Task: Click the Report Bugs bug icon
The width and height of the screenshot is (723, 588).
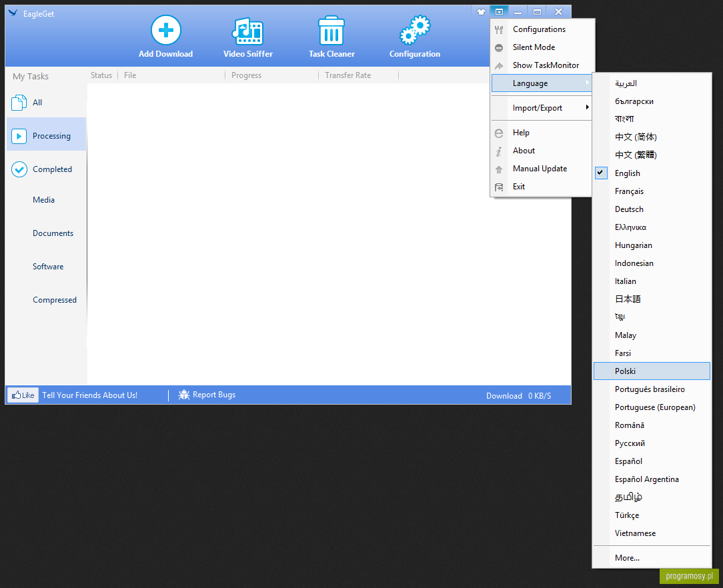Action: pos(184,395)
